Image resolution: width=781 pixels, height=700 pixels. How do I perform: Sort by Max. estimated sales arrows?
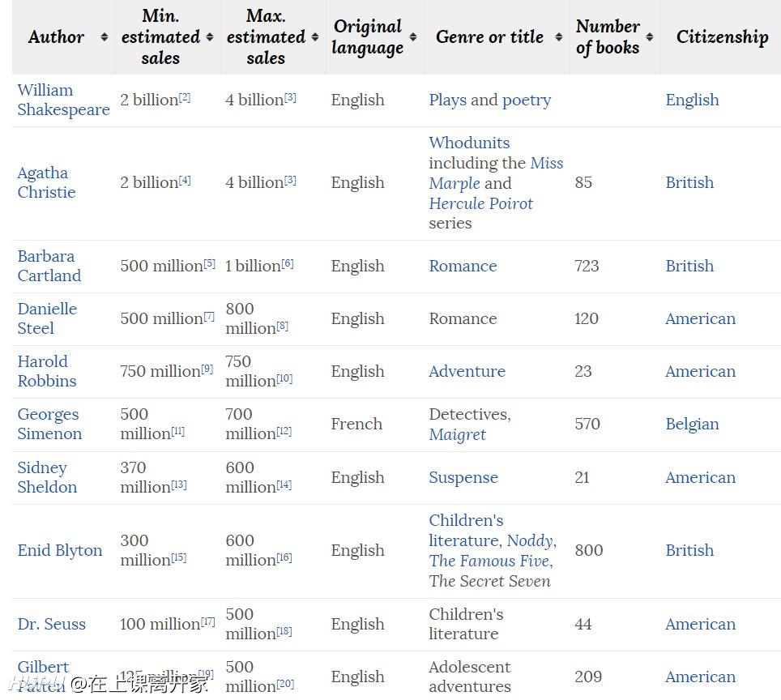315,37
